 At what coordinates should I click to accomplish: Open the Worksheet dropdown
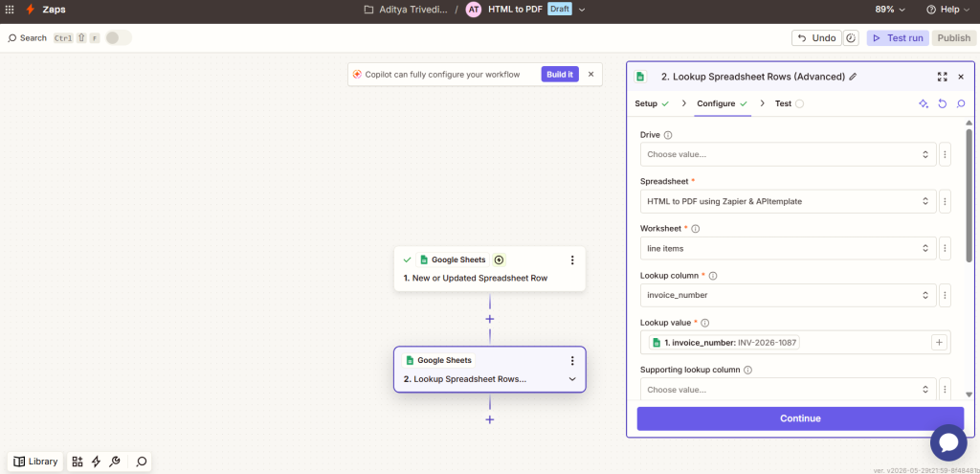(789, 248)
